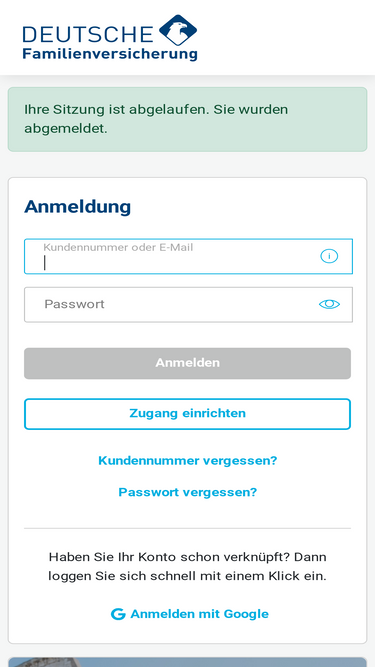The height and width of the screenshot is (667, 375).
Task: Focus the Kundennummer oder E-Mail input
Action: (188, 256)
